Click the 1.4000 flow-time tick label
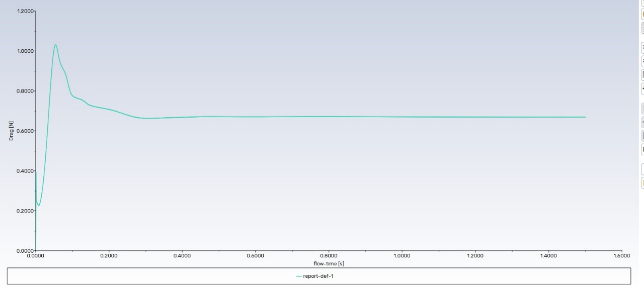This screenshot has height=291, width=644. 548,256
